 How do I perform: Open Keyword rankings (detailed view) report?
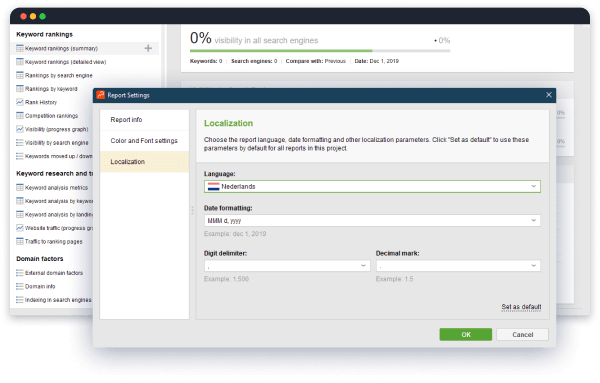[x=65, y=62]
